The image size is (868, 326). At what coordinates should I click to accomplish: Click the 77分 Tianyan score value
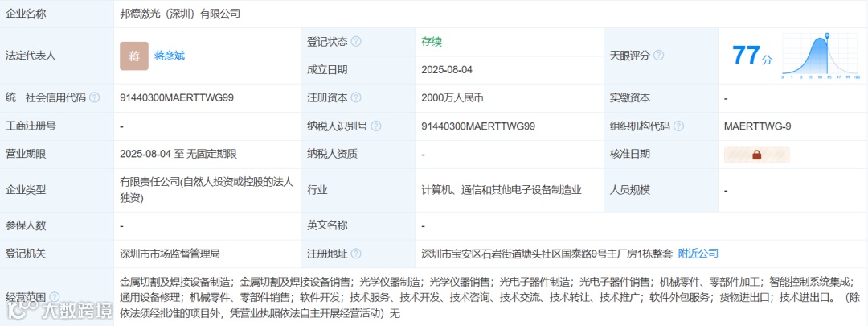(x=751, y=56)
